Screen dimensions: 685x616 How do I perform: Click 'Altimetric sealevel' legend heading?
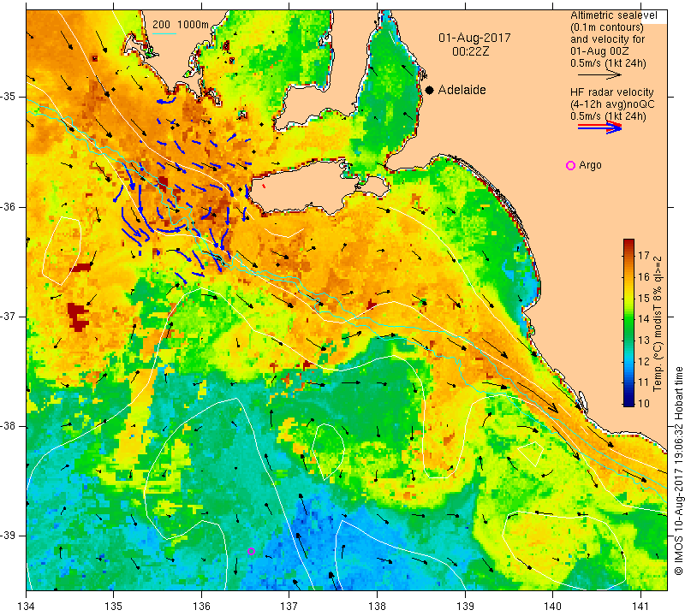(x=614, y=15)
